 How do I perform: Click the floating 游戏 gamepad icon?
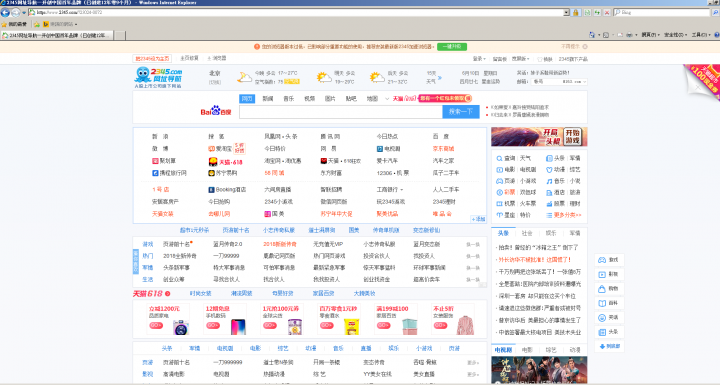coord(602,260)
